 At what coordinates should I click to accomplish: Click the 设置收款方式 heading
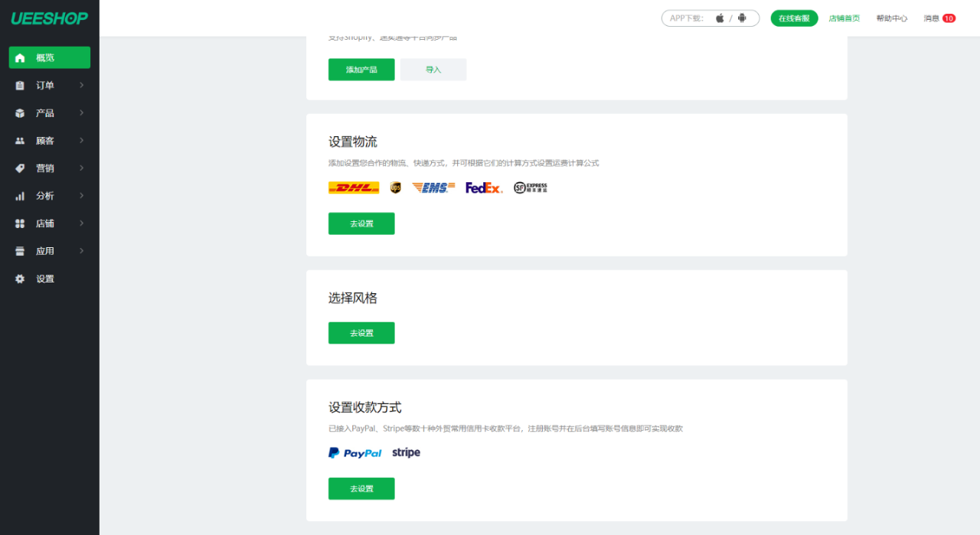pyautogui.click(x=365, y=407)
